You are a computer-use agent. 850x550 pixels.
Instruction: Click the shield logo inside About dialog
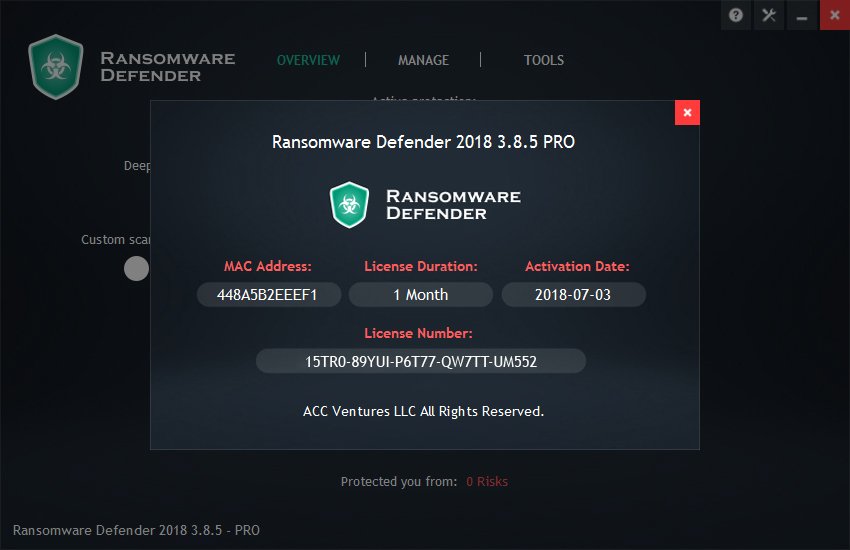pyautogui.click(x=350, y=205)
